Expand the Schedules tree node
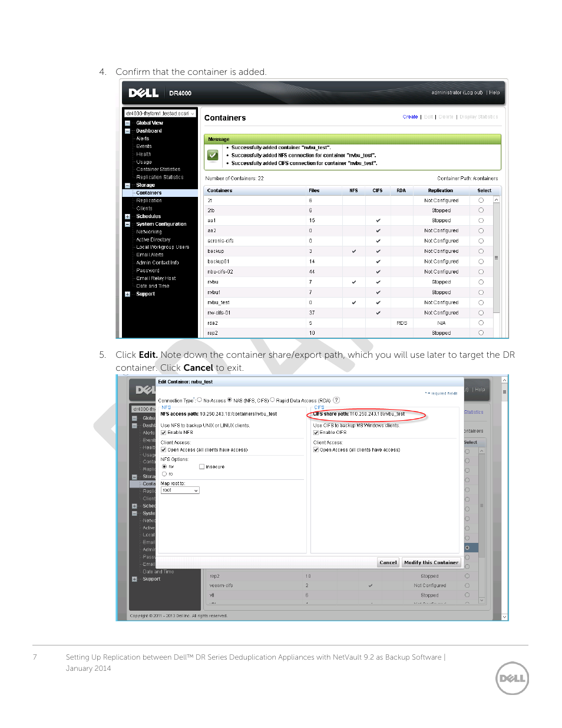This screenshot has width=562, height=728. point(127,216)
